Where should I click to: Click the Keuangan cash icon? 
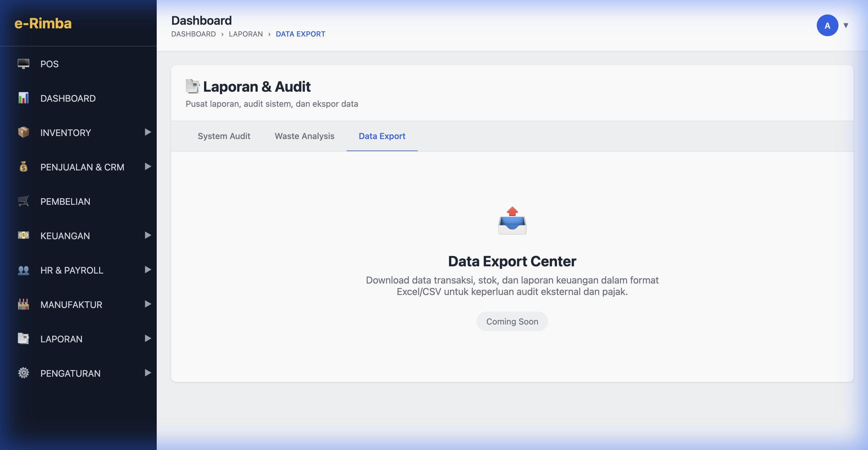coord(23,236)
